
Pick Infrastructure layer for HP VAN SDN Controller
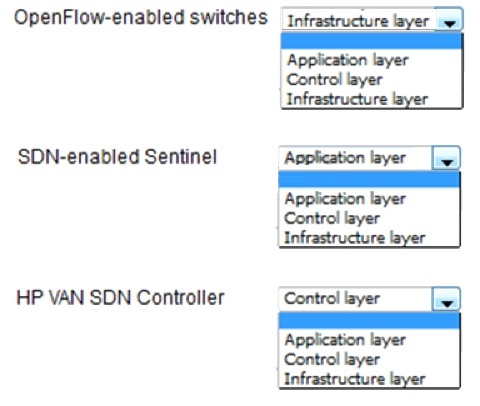[355, 379]
